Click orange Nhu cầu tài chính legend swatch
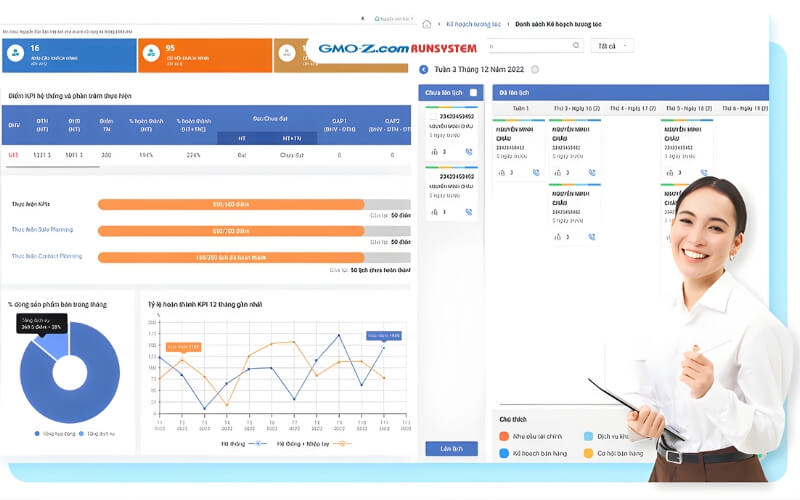Image resolution: width=800 pixels, height=500 pixels. (x=504, y=436)
